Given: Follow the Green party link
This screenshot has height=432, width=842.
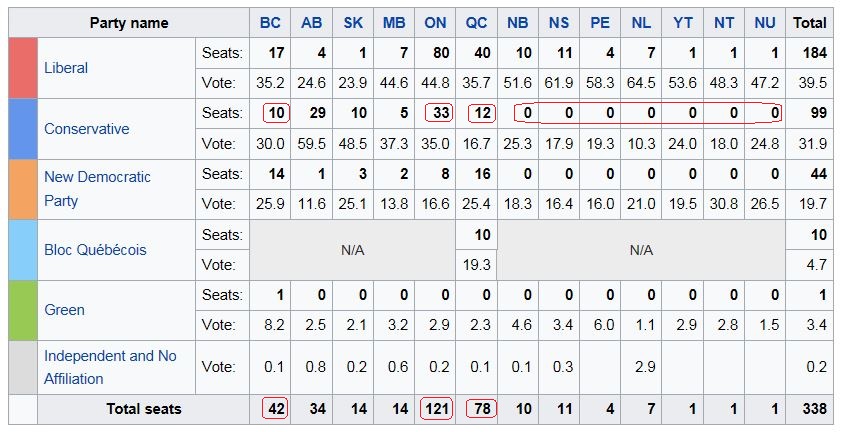Looking at the screenshot, I should [x=65, y=310].
